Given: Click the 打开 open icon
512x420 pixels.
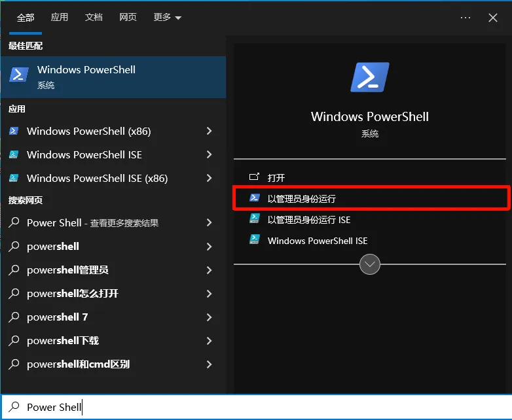Looking at the screenshot, I should tap(255, 177).
